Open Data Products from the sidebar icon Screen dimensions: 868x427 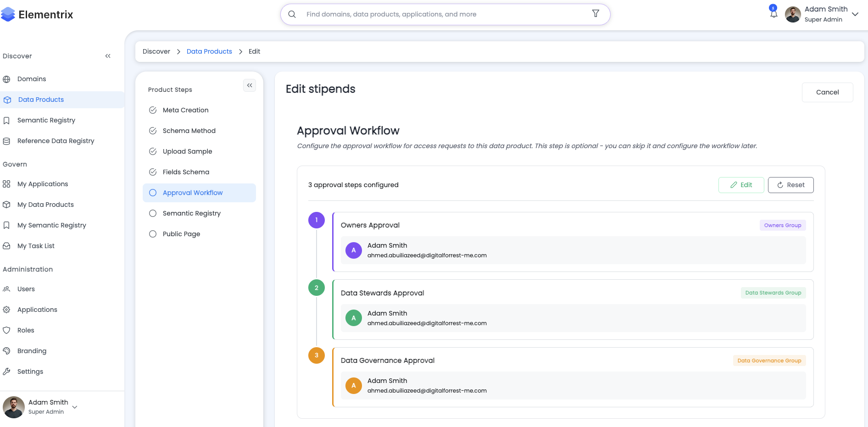pos(7,100)
